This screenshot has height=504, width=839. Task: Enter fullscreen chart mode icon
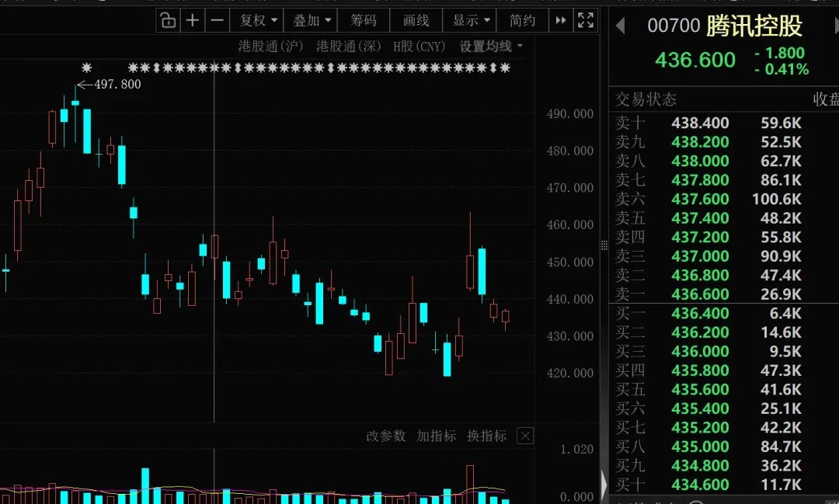click(586, 20)
